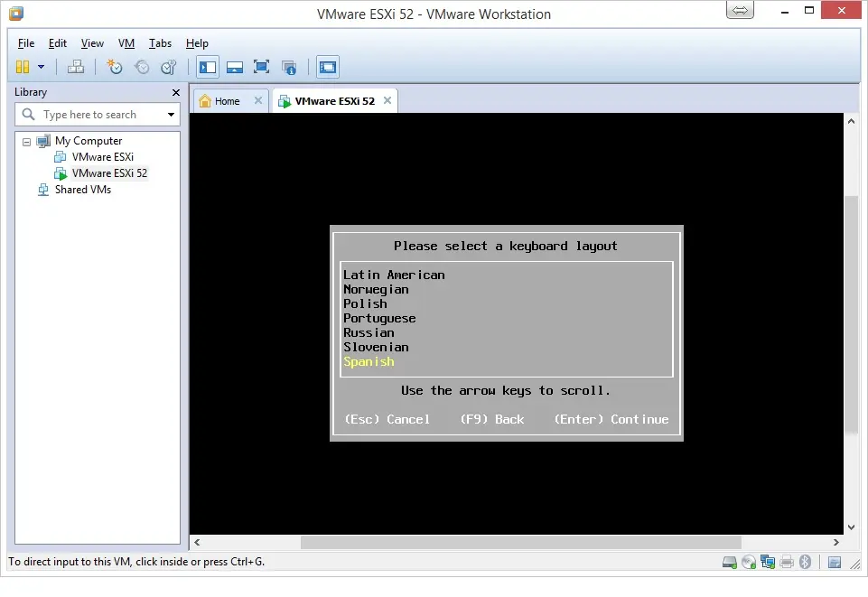868x597 pixels.
Task: Click the yellow Suspend VM pause icon
Action: coord(23,67)
